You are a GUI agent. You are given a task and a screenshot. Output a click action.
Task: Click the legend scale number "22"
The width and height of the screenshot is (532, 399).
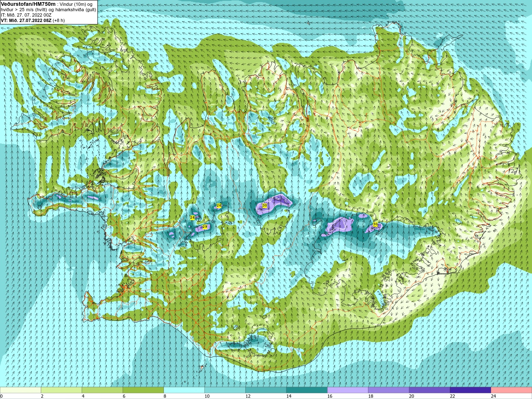pos(452,396)
